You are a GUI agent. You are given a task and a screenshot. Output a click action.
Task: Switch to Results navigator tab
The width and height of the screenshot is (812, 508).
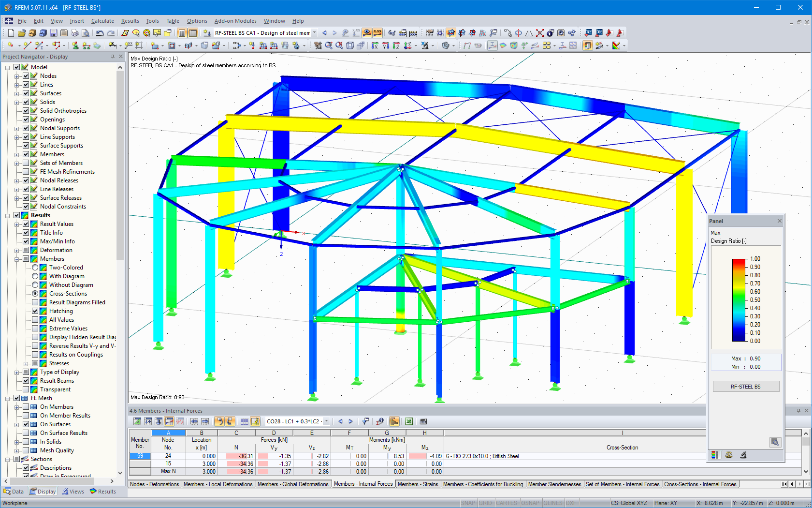point(103,492)
